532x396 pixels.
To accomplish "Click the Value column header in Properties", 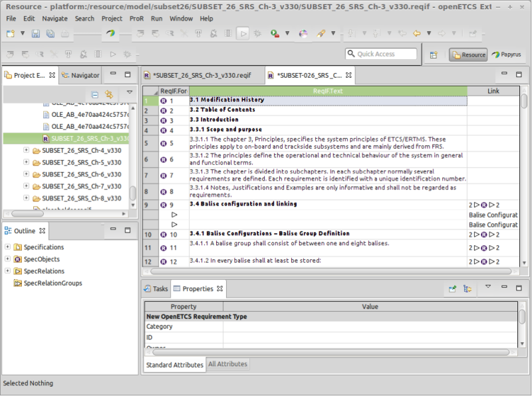I will (370, 306).
